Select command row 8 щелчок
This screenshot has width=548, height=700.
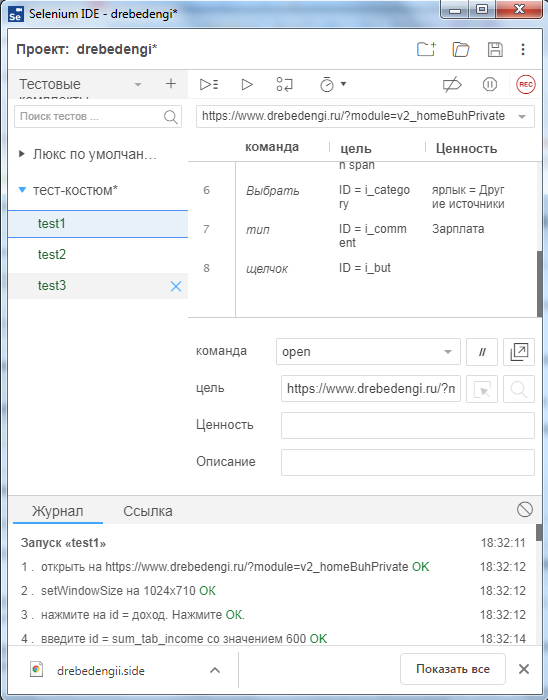[x=364, y=268]
